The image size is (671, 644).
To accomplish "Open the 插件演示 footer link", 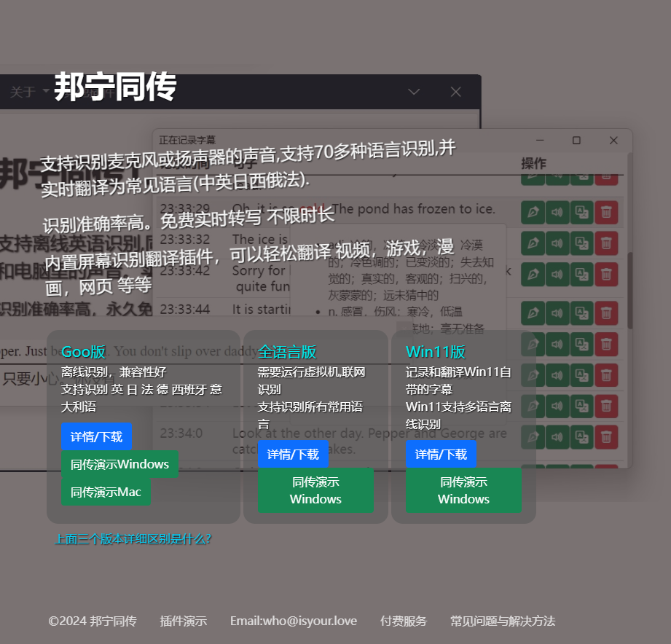I will pyautogui.click(x=183, y=621).
